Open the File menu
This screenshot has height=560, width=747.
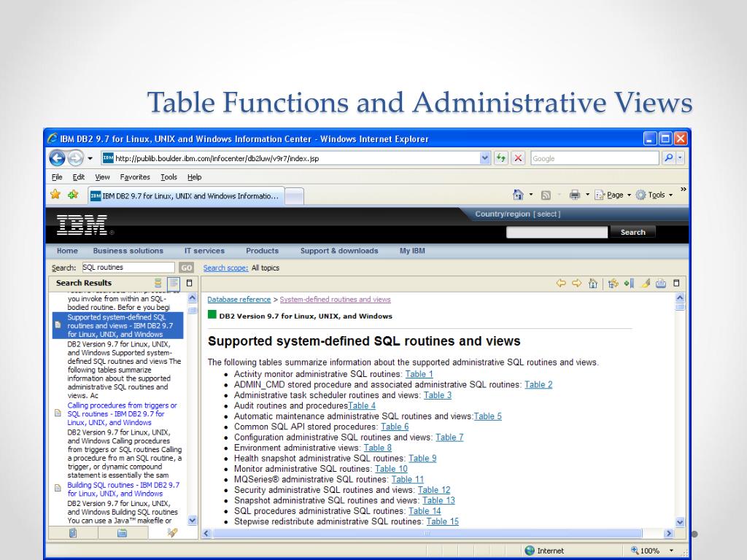pyautogui.click(x=57, y=177)
